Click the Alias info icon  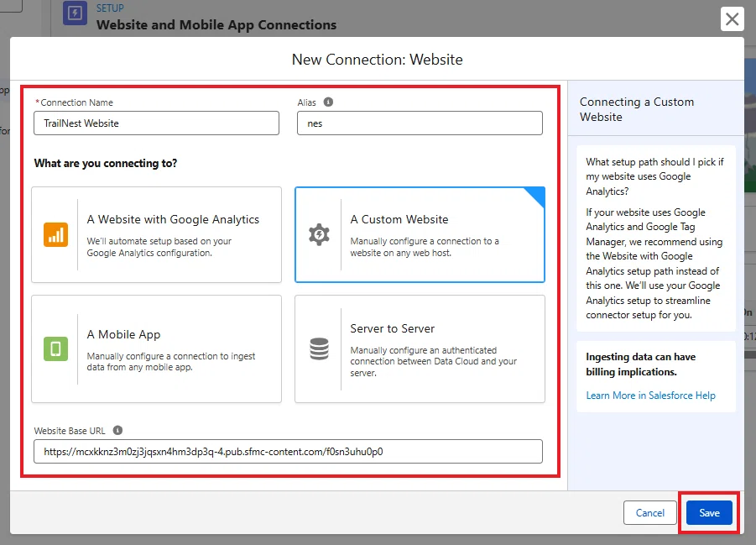328,102
